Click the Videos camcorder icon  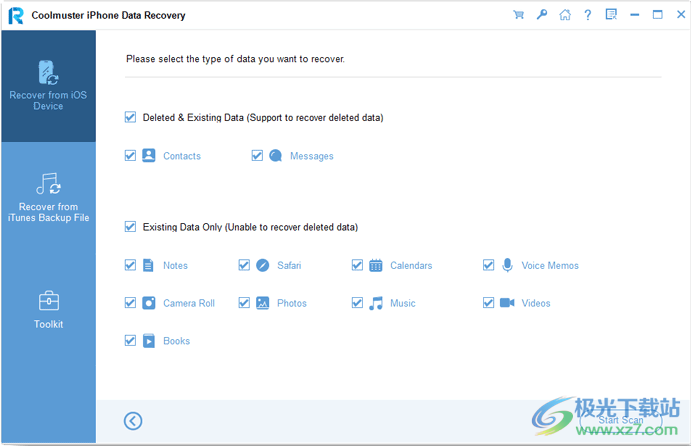pyautogui.click(x=507, y=303)
